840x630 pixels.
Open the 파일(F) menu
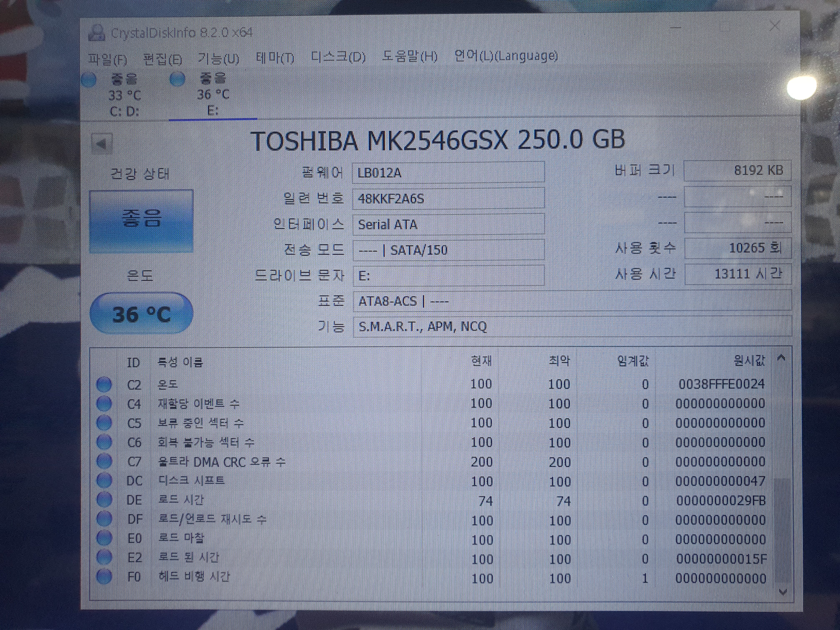click(x=107, y=59)
